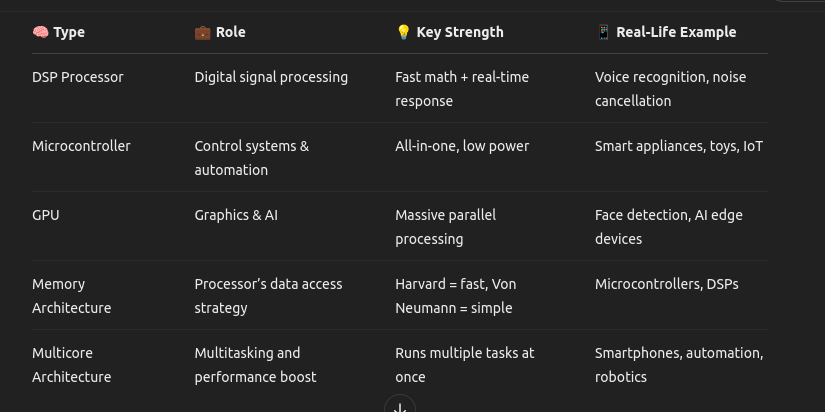The image size is (825, 412).
Task: Click the Harvard = fast, Von Neumann cell
Action: 456,296
